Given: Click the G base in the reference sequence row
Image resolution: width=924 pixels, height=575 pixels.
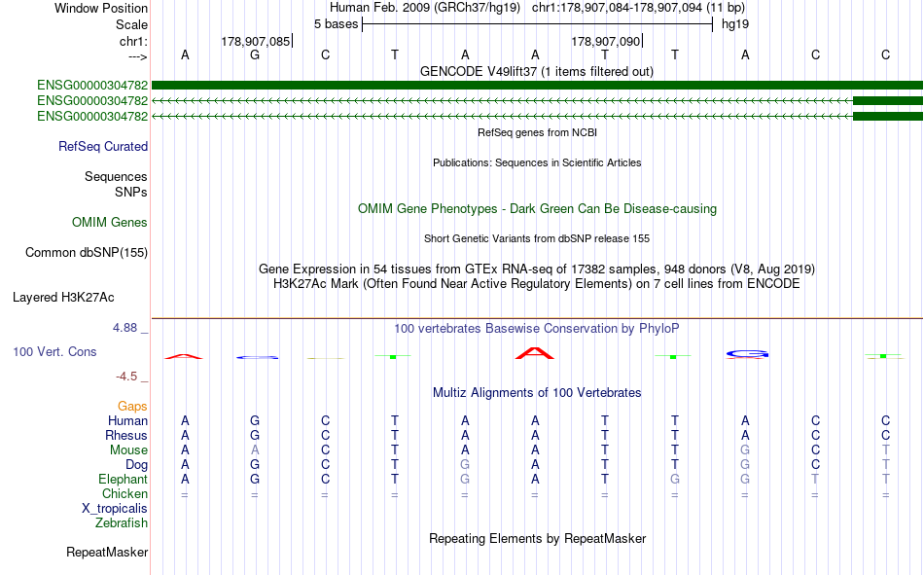Looking at the screenshot, I should pyautogui.click(x=255, y=54).
